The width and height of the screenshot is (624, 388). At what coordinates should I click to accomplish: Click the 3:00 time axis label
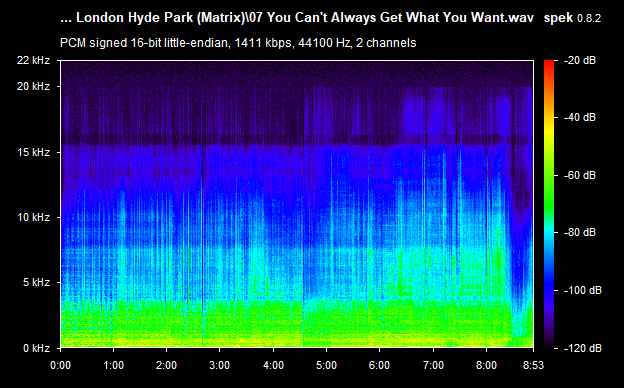[x=220, y=365]
